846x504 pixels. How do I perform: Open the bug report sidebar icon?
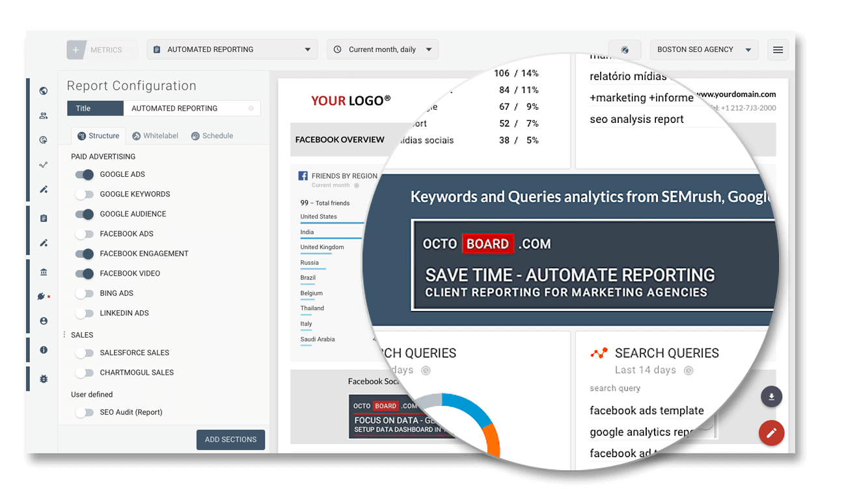click(x=44, y=378)
